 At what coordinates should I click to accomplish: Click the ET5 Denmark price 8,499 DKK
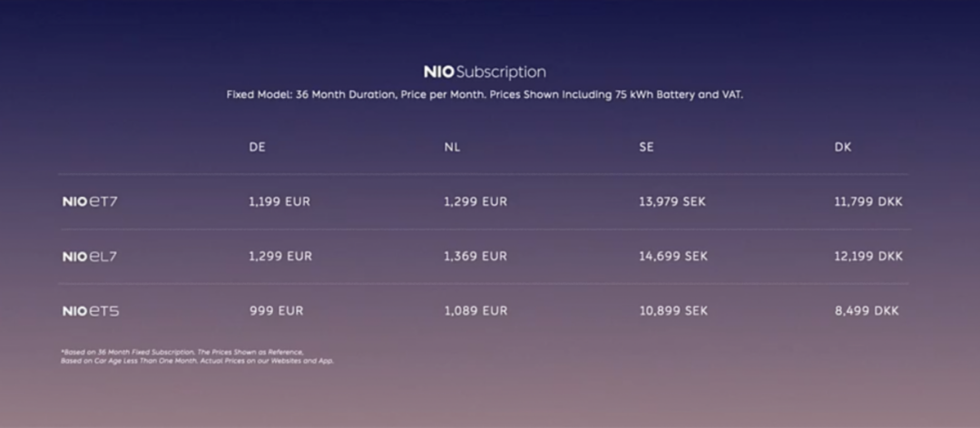(x=867, y=310)
